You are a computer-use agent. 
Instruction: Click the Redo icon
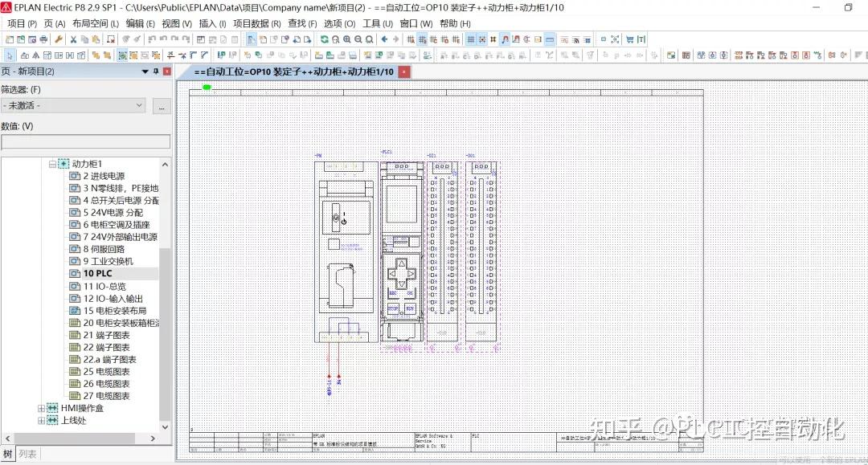[x=175, y=38]
